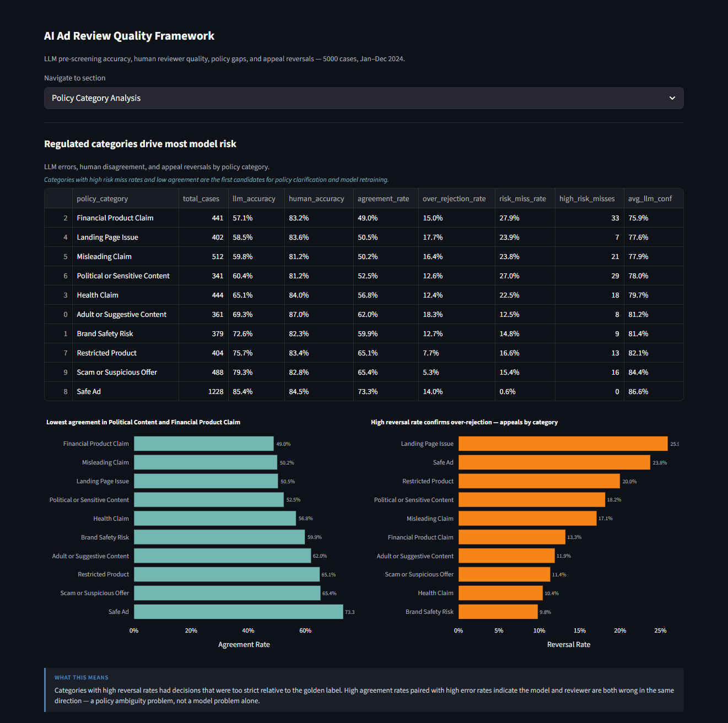Click the avg_llm_conf column header
The image size is (728, 723).
click(x=654, y=198)
